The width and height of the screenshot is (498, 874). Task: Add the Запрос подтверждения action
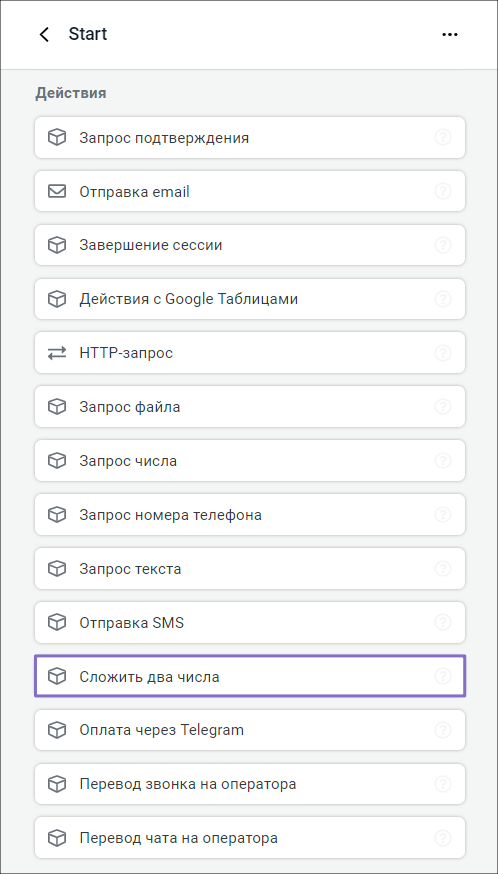[250, 138]
